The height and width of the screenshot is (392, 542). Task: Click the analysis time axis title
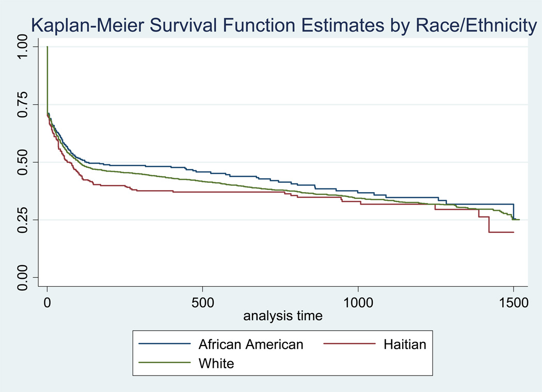[283, 316]
